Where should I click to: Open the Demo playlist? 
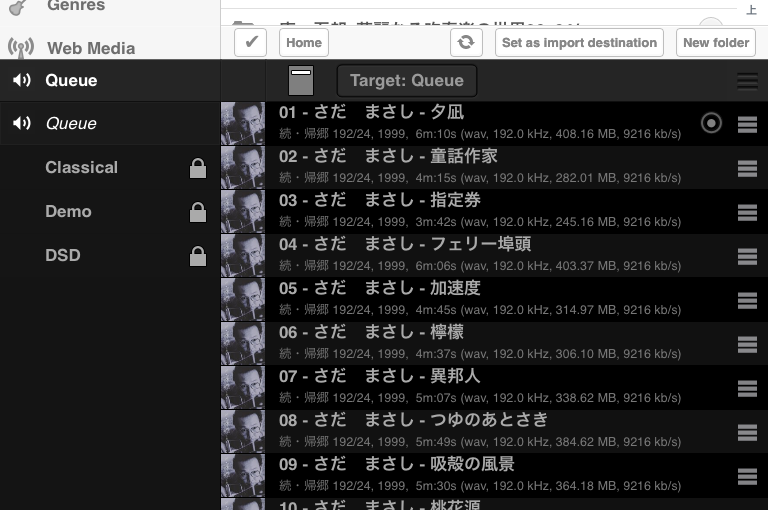point(68,212)
